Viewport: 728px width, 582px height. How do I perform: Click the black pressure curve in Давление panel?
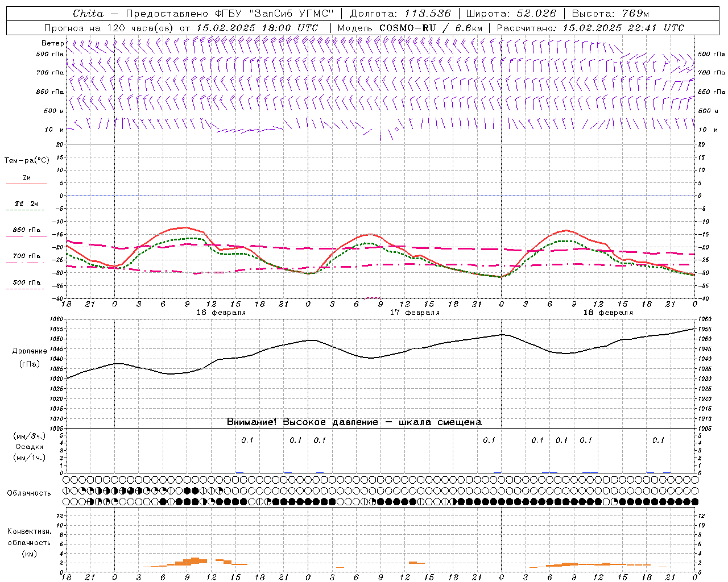[381, 356]
